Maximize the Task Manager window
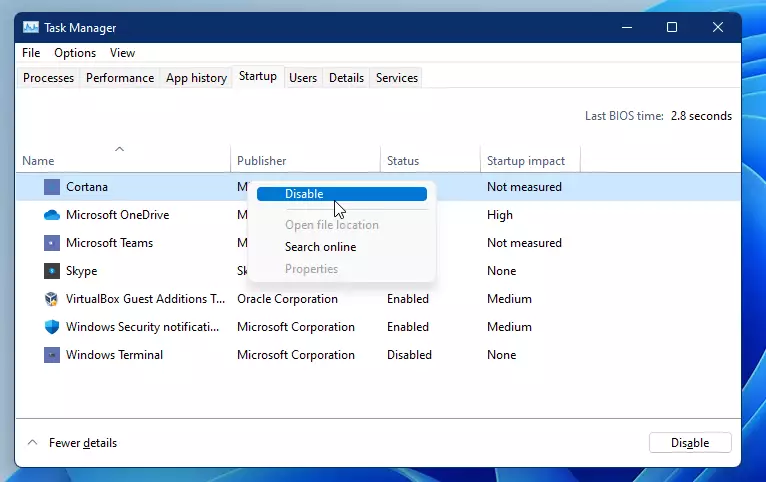Screen dimensions: 766x482 click(672, 27)
